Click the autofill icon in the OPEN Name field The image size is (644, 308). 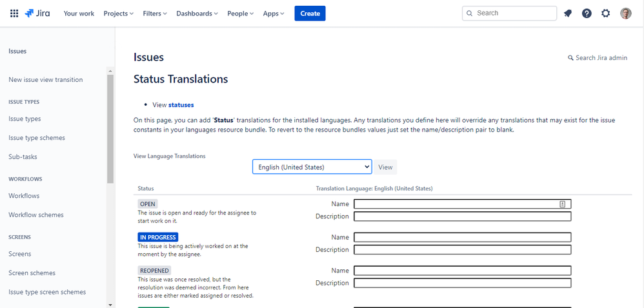coord(562,204)
